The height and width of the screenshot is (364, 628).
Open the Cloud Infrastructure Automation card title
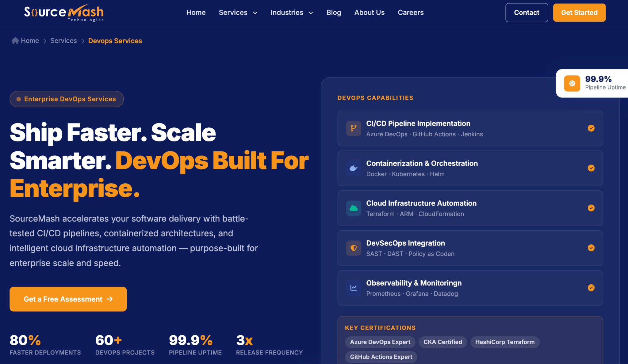421,203
